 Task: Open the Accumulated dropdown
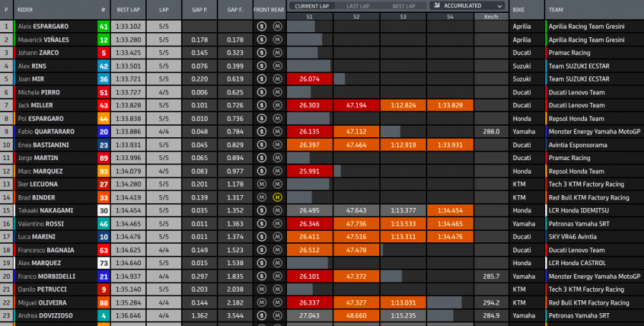tap(467, 6)
